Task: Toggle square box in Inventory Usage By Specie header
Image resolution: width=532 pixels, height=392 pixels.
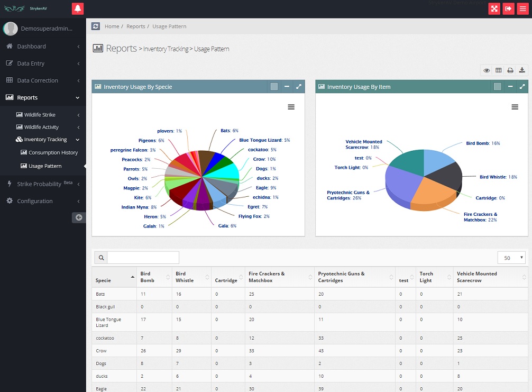Action: [274, 87]
